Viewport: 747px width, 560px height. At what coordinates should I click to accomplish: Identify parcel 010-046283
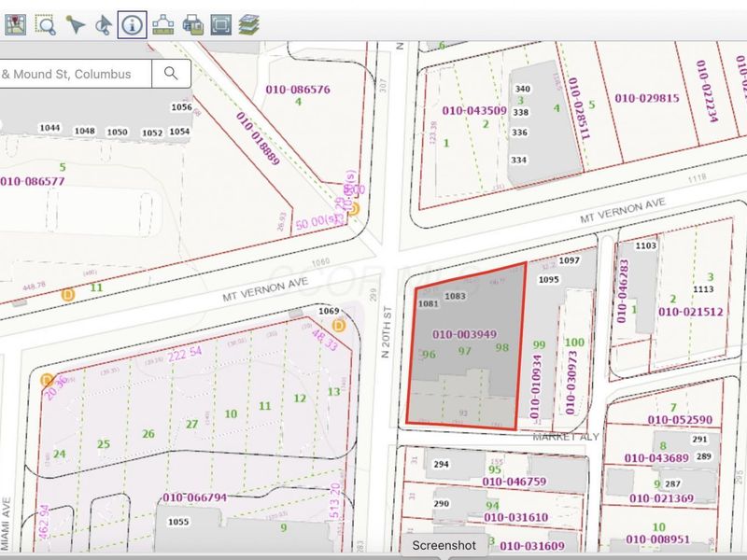tap(623, 291)
